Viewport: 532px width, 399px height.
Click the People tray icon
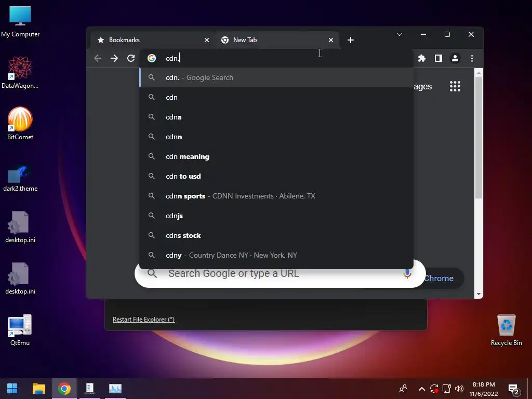pyautogui.click(x=403, y=389)
